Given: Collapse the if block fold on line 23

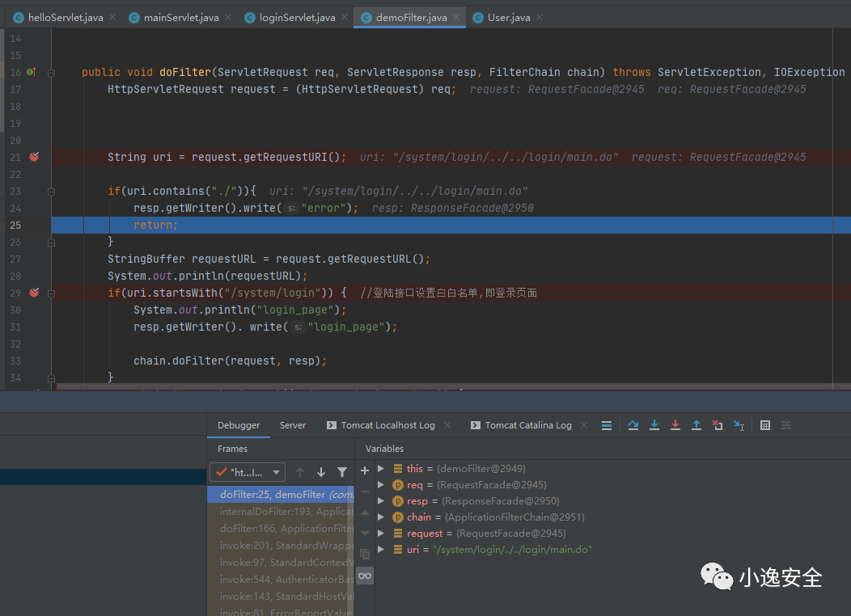Looking at the screenshot, I should pyautogui.click(x=51, y=192).
